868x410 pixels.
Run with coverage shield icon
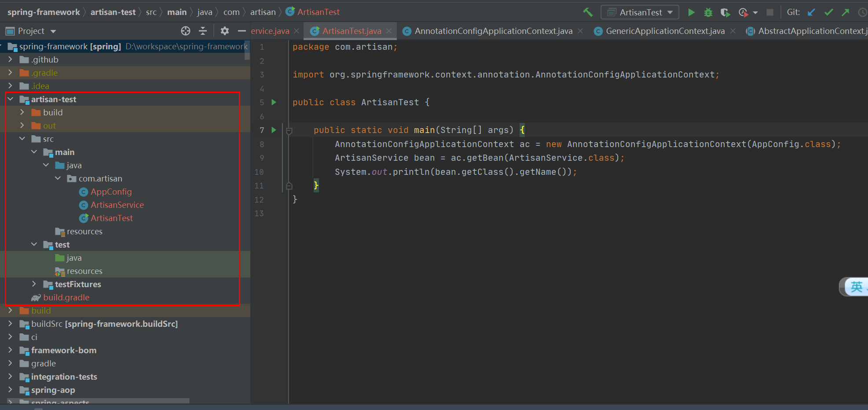(725, 12)
